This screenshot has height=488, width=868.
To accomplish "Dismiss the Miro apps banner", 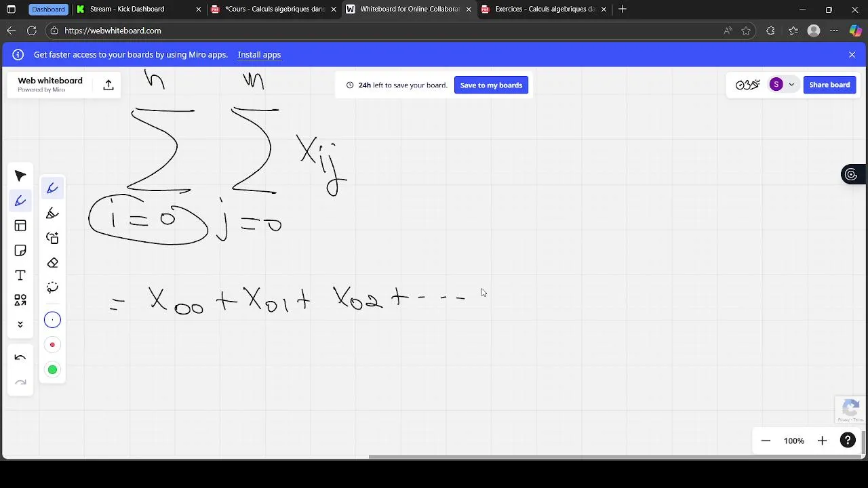I will click(x=852, y=55).
